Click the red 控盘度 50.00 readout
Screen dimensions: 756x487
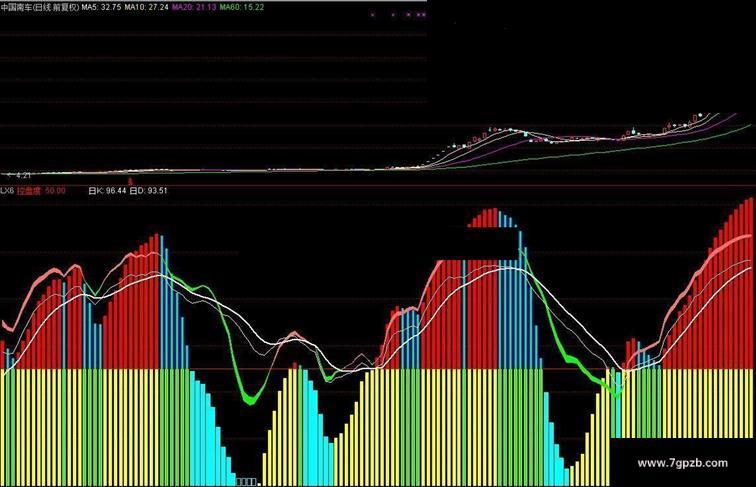[41, 191]
